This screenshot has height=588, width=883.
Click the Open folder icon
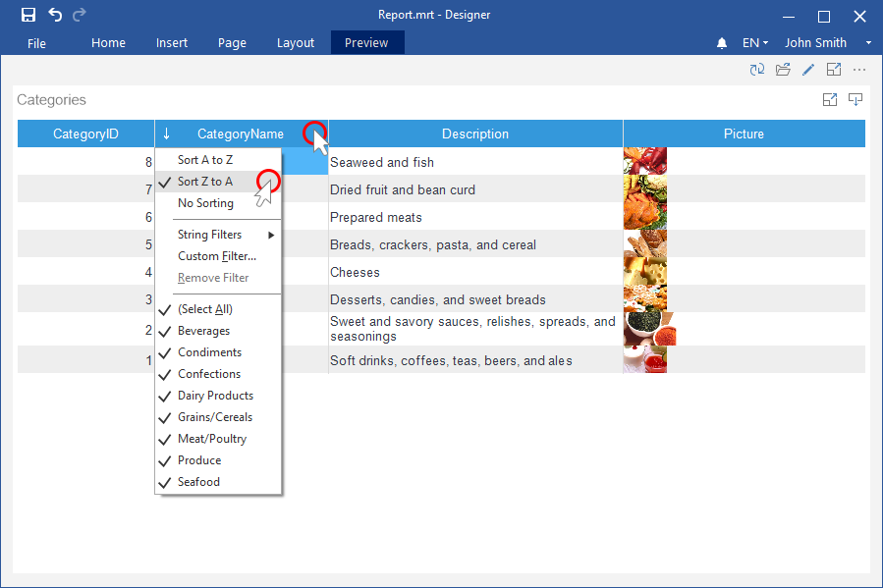tap(783, 70)
